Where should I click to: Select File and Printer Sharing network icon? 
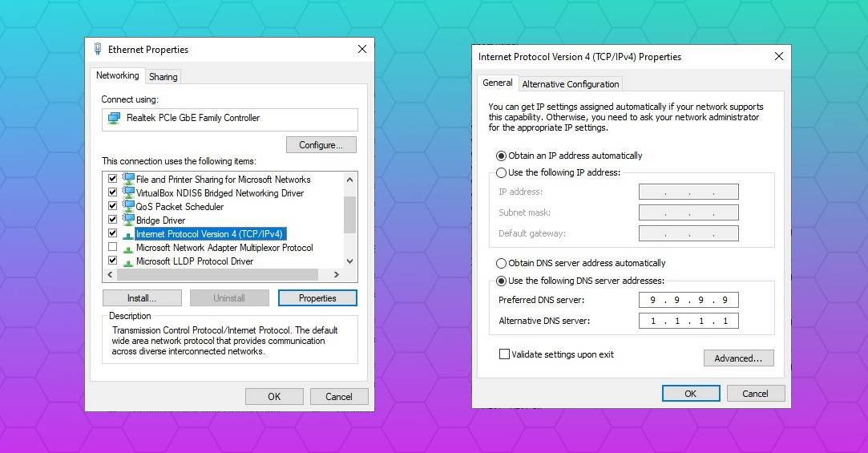coord(128,178)
